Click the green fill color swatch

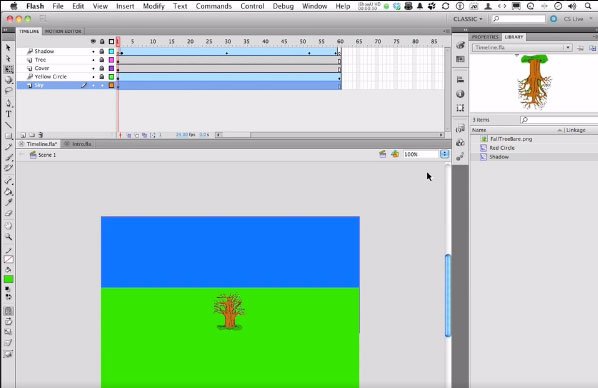tap(8, 279)
